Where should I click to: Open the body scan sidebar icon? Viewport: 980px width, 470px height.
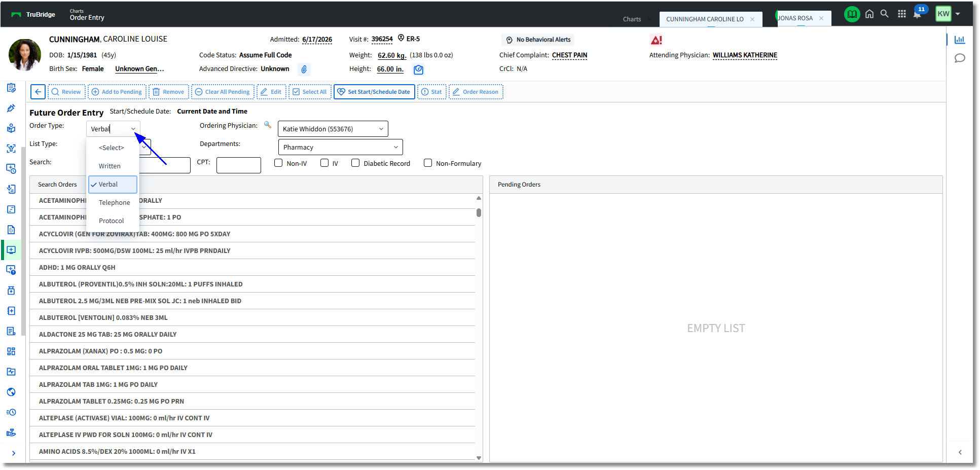click(x=11, y=149)
